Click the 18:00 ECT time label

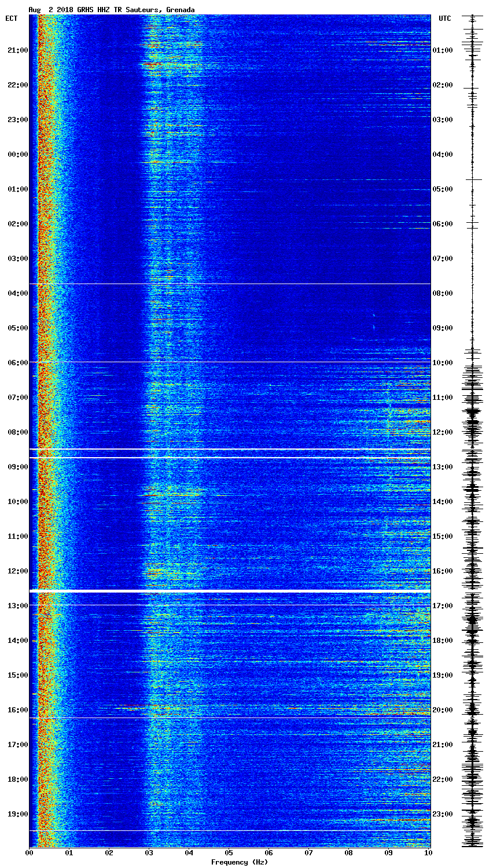(x=17, y=779)
